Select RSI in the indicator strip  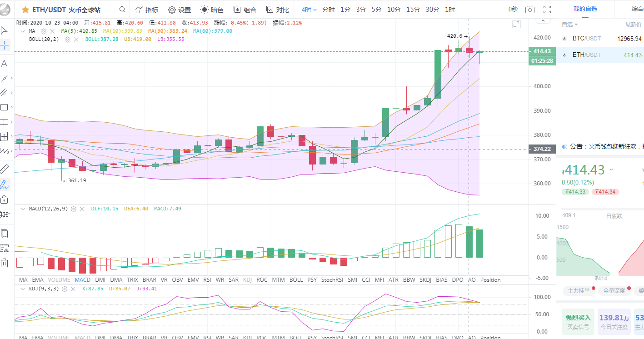[x=207, y=280]
